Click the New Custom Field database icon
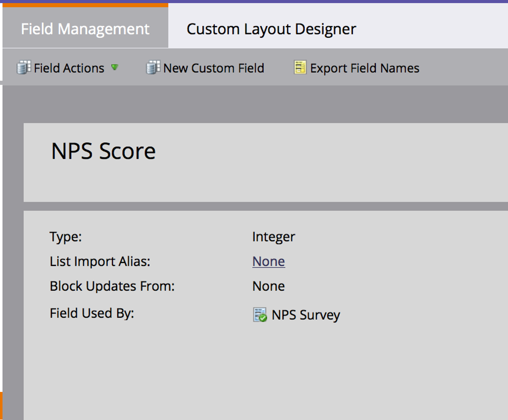The width and height of the screenshot is (508, 420). [153, 68]
